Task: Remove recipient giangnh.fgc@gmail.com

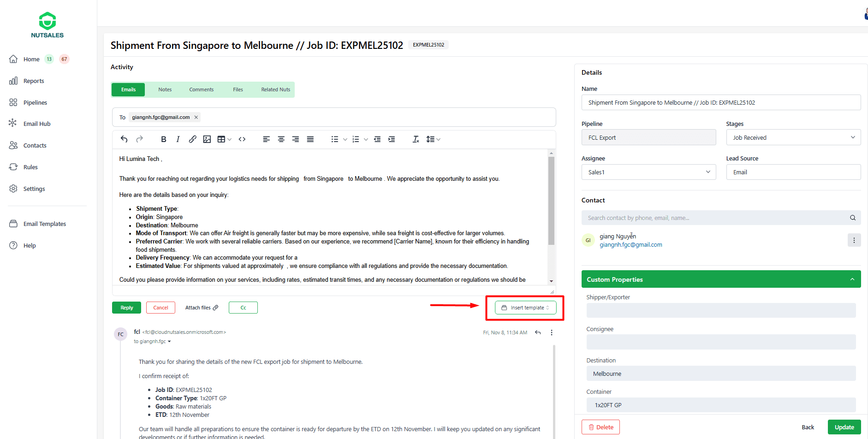Action: (x=196, y=117)
